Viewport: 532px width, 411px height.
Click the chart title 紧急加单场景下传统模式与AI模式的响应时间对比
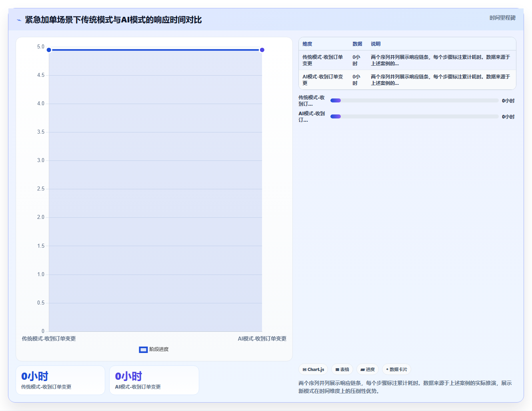[x=113, y=20]
